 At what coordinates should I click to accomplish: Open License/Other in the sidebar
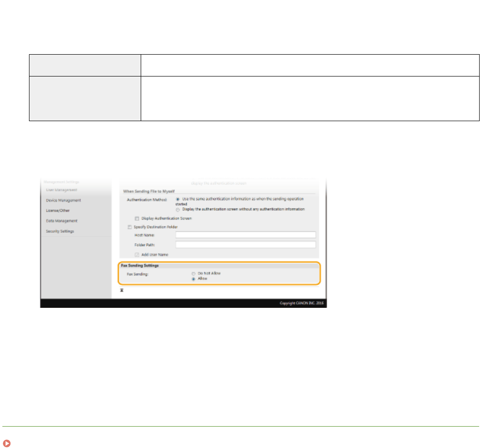pos(58,210)
